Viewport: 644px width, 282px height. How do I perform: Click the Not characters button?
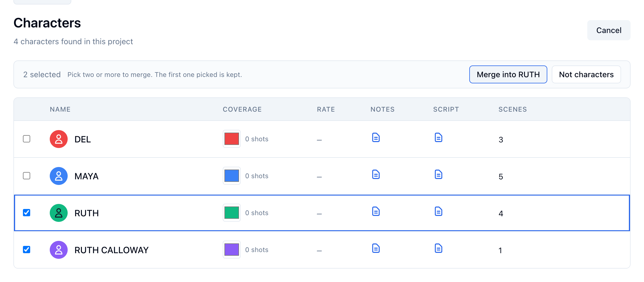coord(586,74)
